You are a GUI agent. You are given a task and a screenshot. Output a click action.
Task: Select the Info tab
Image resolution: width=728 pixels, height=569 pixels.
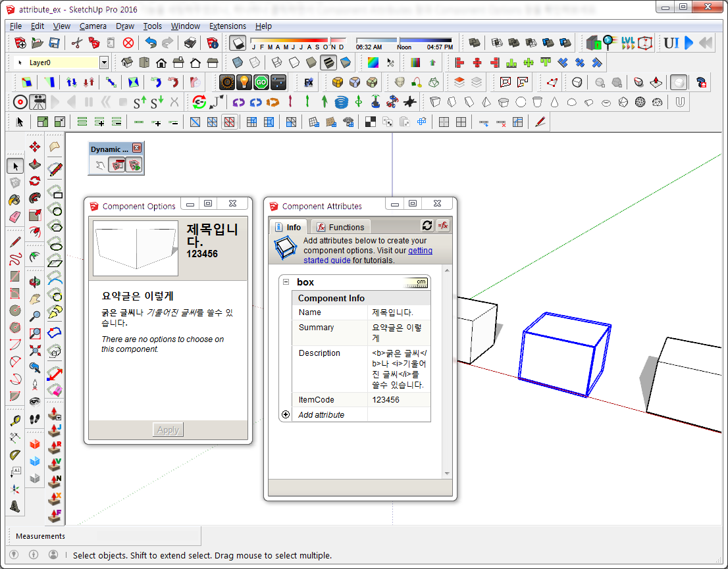pos(288,227)
